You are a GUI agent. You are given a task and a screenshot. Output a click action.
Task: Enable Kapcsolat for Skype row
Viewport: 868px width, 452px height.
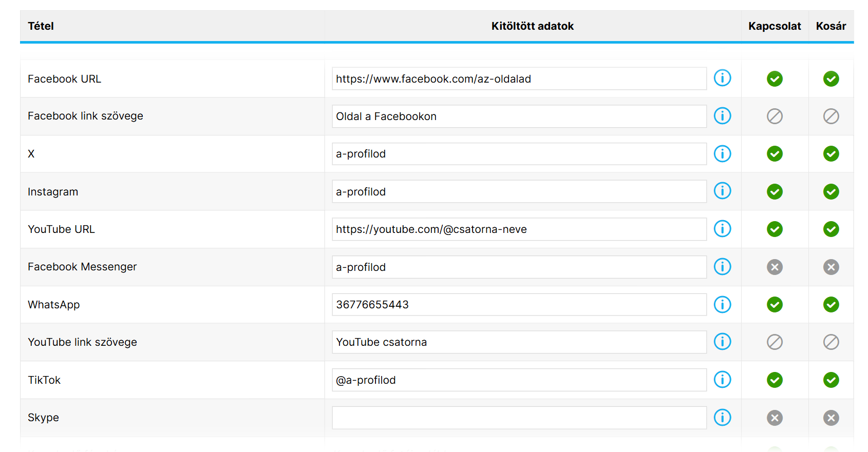(775, 418)
